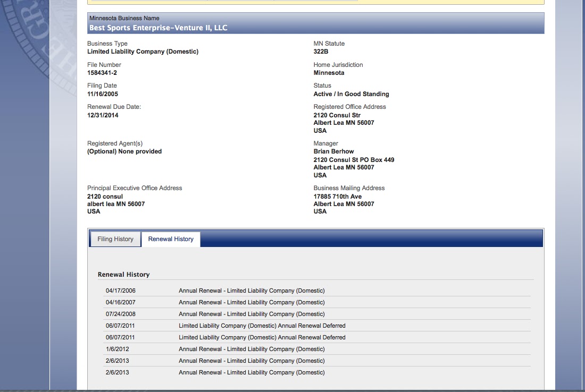Click the Renewal Due Date label
Viewport: 585px width, 392px height.
[x=114, y=107]
